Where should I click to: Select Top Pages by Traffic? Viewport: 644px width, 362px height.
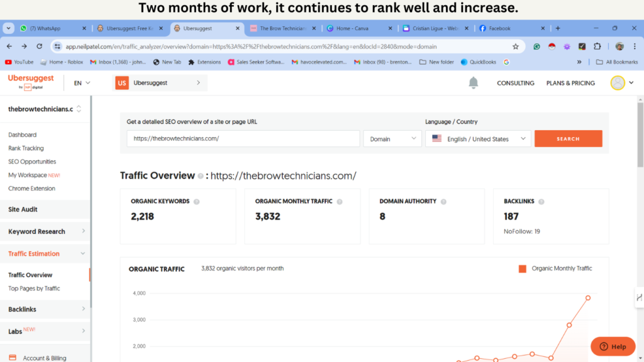click(x=34, y=288)
